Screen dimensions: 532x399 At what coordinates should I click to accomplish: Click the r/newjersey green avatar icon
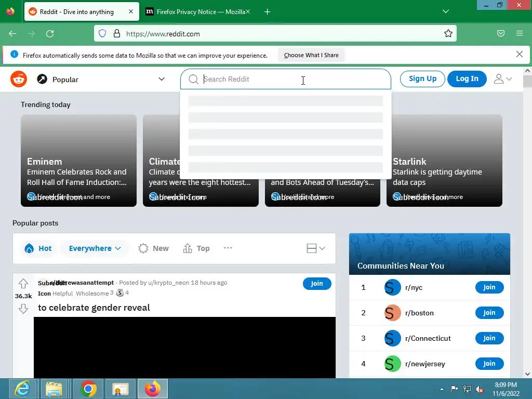[393, 364]
